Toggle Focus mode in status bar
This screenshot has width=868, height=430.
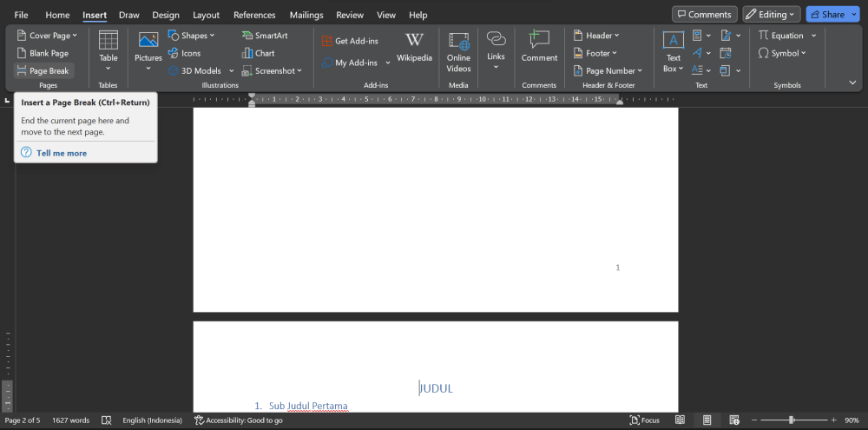[644, 420]
